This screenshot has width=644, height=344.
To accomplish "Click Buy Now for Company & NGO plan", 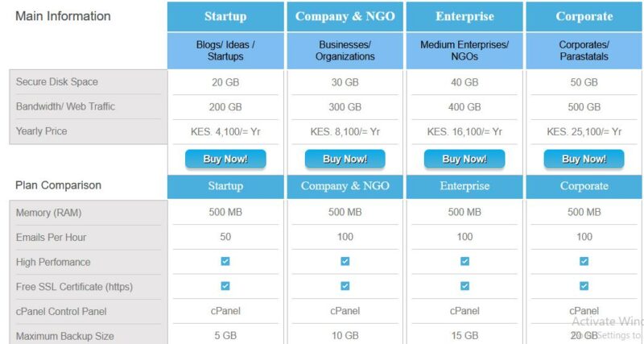I will pyautogui.click(x=345, y=159).
